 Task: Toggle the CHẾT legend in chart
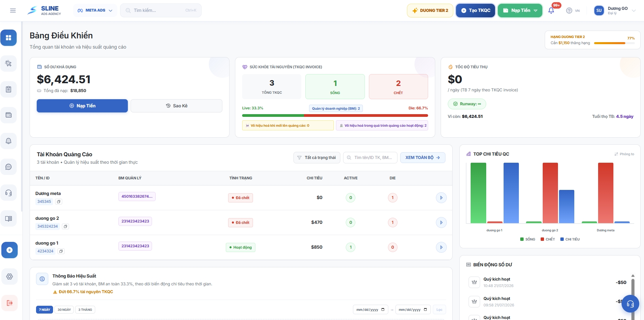point(547,239)
